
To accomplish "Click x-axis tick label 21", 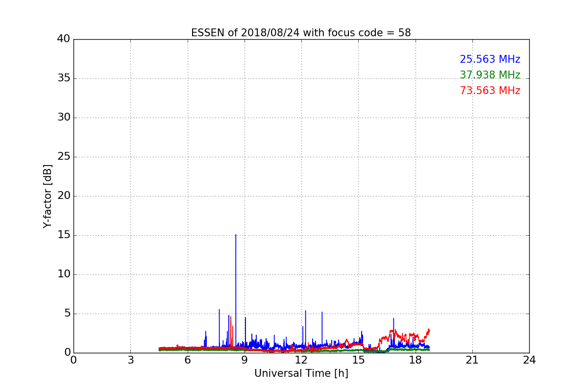I will coord(472,360).
